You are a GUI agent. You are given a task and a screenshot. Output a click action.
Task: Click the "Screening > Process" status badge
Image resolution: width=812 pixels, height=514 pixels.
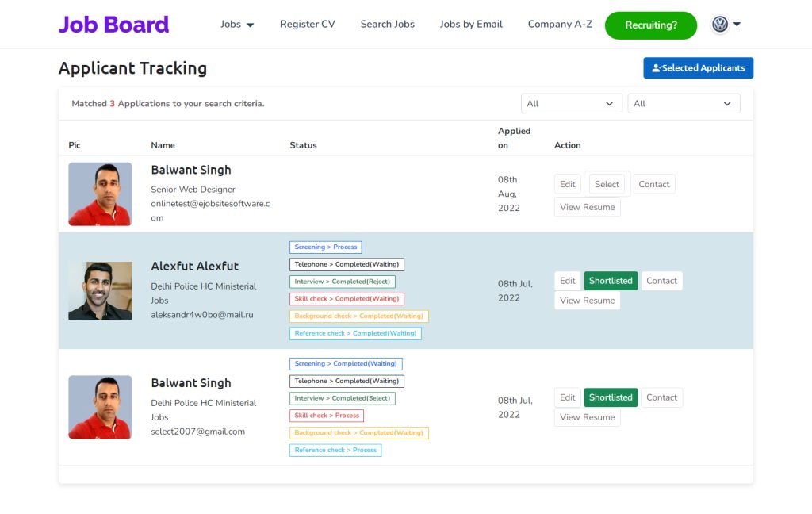pyautogui.click(x=326, y=247)
